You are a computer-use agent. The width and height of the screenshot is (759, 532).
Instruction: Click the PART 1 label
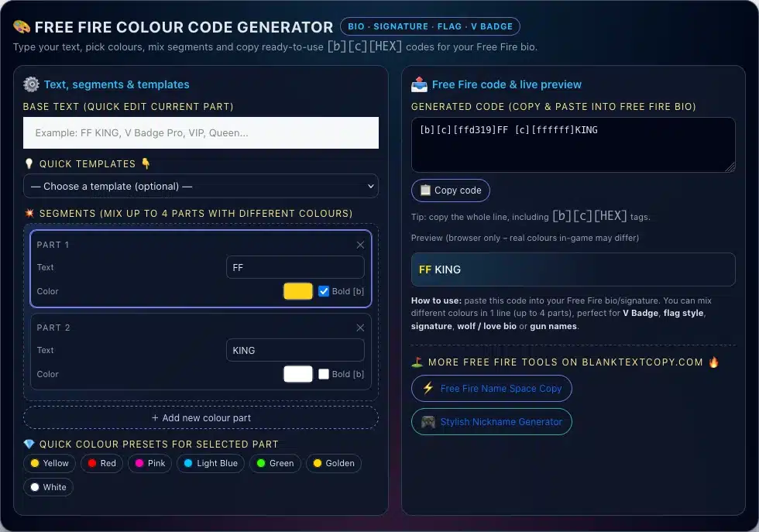click(53, 245)
